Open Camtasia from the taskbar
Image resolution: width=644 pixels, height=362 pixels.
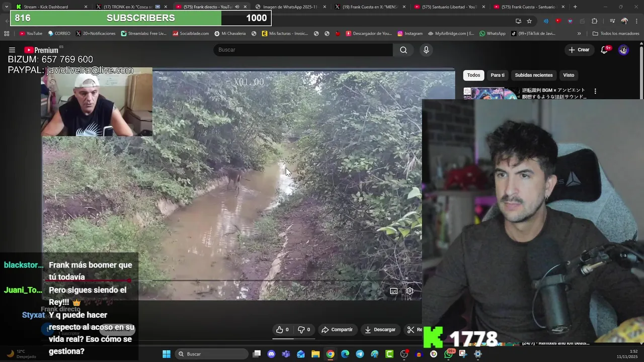(x=389, y=354)
